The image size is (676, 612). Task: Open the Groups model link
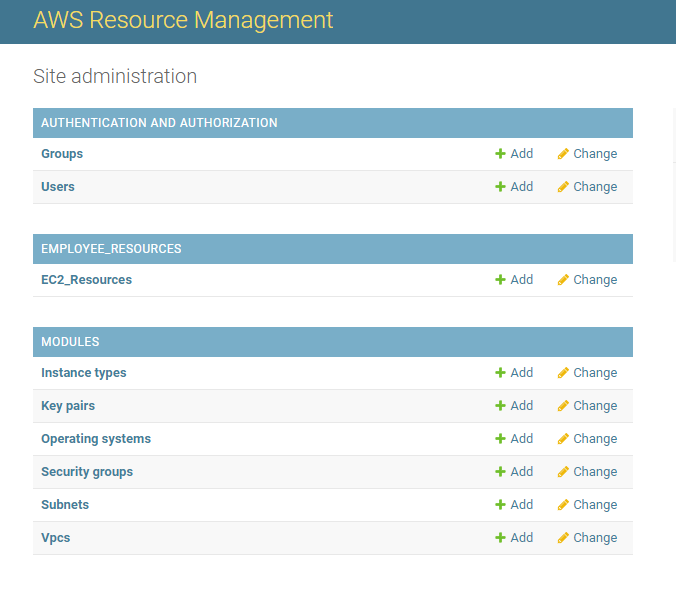62,154
